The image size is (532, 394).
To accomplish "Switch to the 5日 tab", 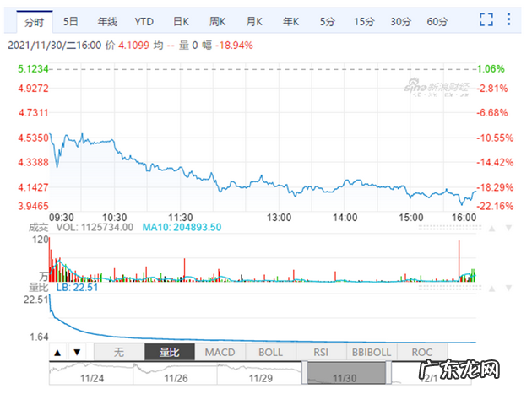I will (x=71, y=22).
